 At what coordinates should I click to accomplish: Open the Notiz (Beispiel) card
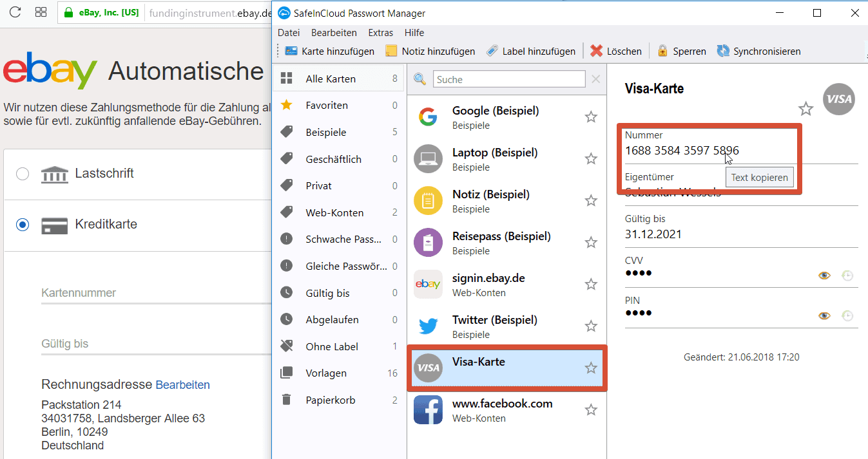[507, 200]
